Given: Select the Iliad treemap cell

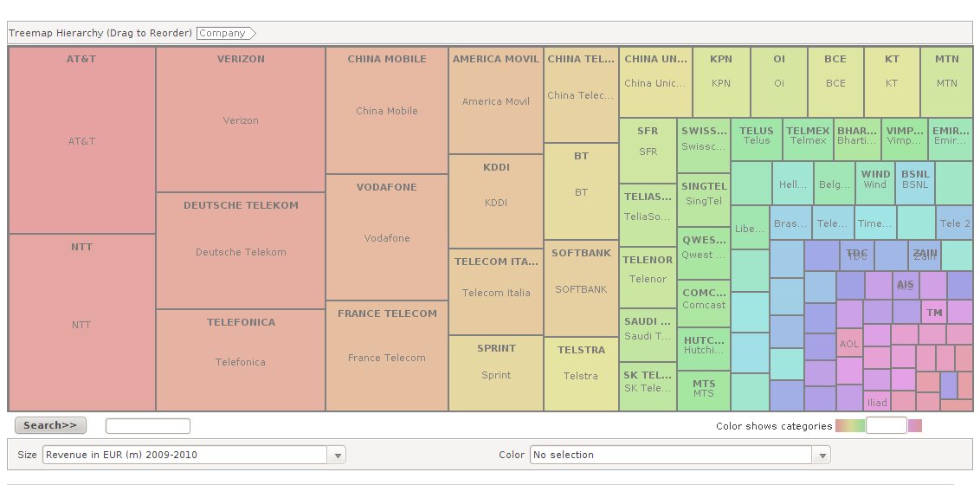Looking at the screenshot, I should click(877, 402).
